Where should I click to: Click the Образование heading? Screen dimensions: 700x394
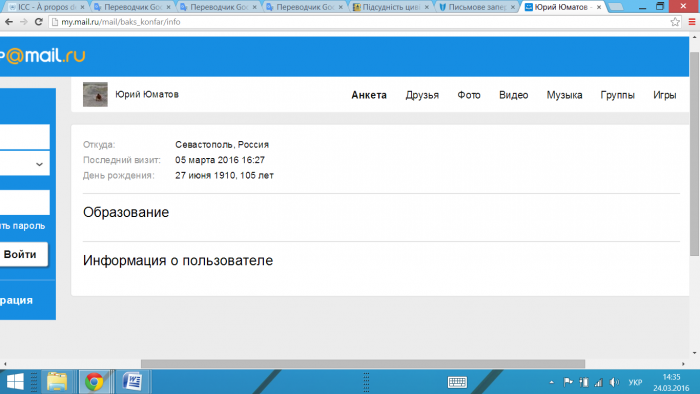click(126, 212)
